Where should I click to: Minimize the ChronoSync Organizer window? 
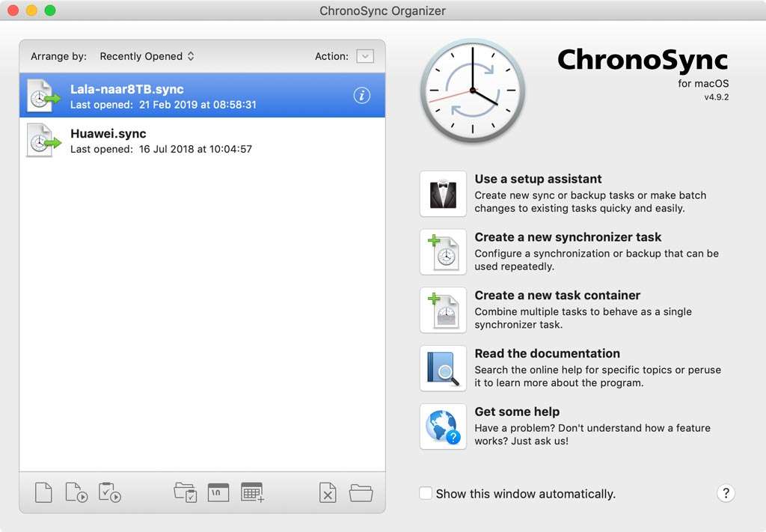point(31,10)
